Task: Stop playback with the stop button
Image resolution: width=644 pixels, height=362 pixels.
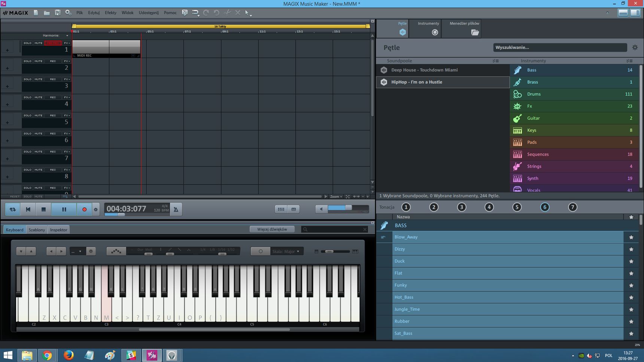Action: click(x=43, y=209)
